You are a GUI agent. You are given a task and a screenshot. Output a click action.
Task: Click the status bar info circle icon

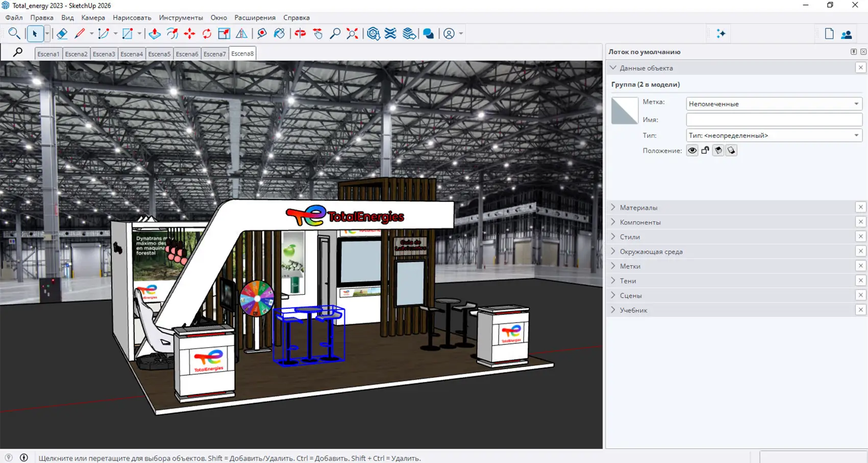pos(24,457)
